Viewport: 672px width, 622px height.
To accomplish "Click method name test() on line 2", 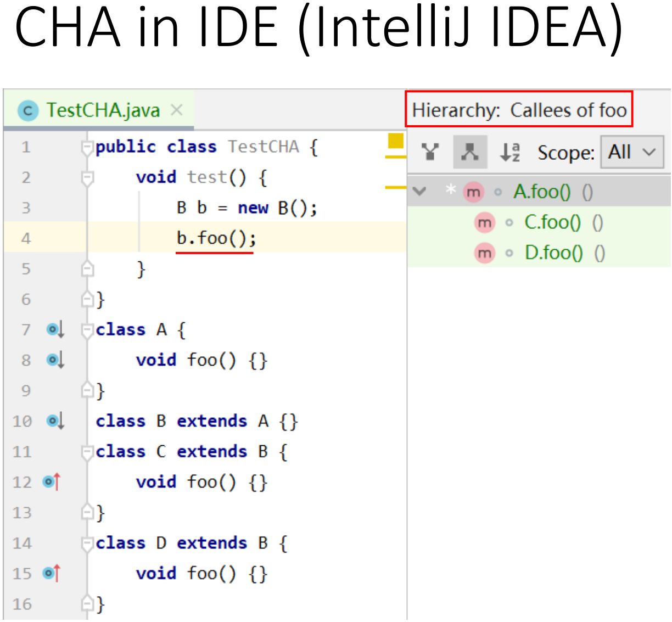I will coord(217,177).
